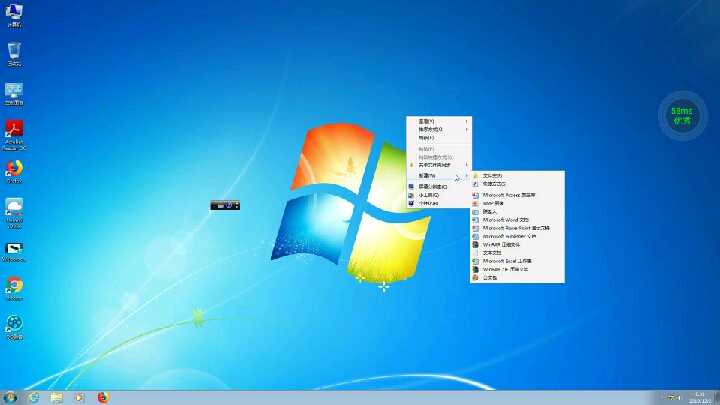720x405 pixels.
Task: Select the monitor-shaped desktop icon below Recycle Bin
Action: pyautogui.click(x=14, y=95)
